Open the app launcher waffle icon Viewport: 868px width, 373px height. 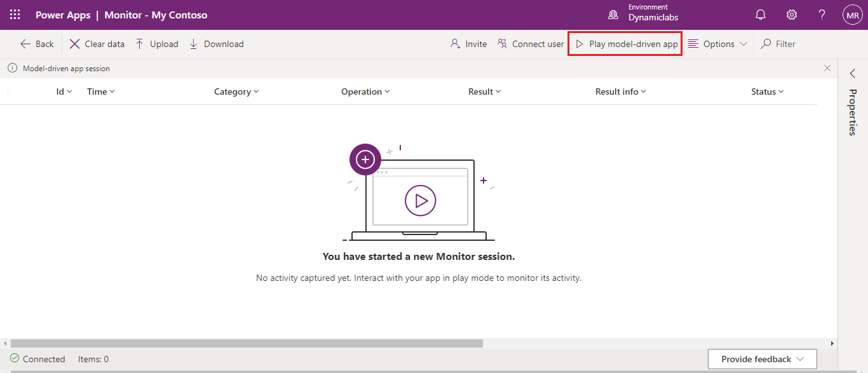pos(15,15)
